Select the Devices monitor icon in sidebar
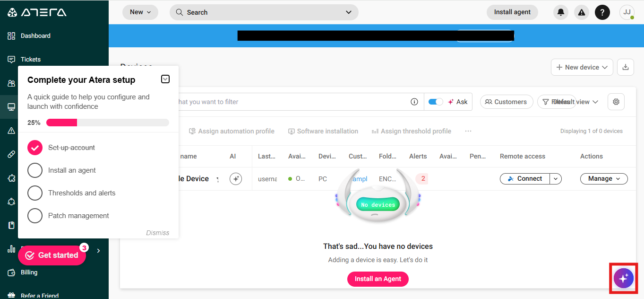The image size is (644, 299). coord(12,107)
